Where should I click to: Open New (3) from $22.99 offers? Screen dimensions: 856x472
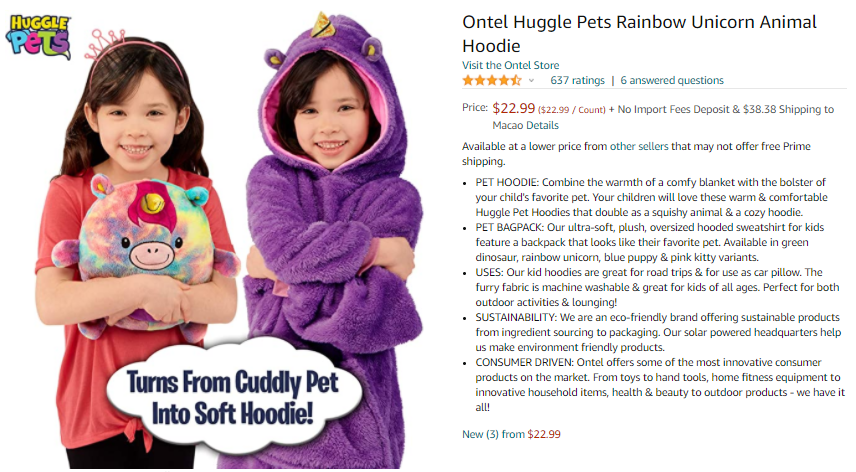[x=511, y=434]
